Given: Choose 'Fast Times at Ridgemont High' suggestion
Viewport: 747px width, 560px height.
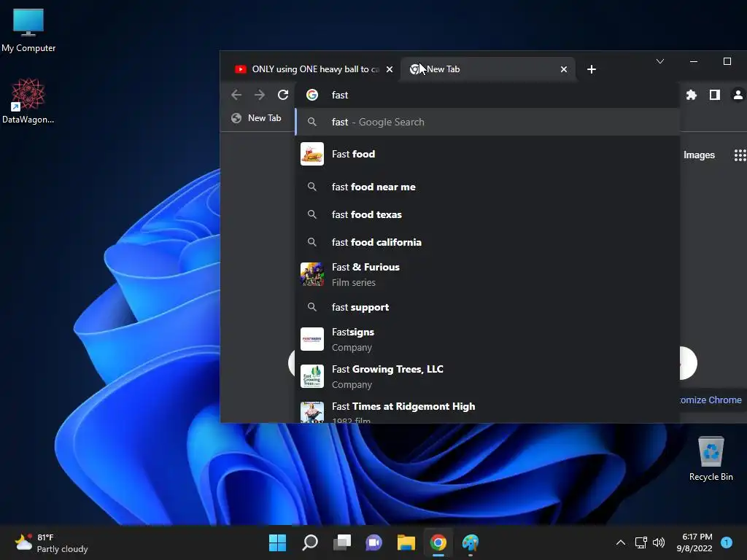Looking at the screenshot, I should click(x=487, y=410).
